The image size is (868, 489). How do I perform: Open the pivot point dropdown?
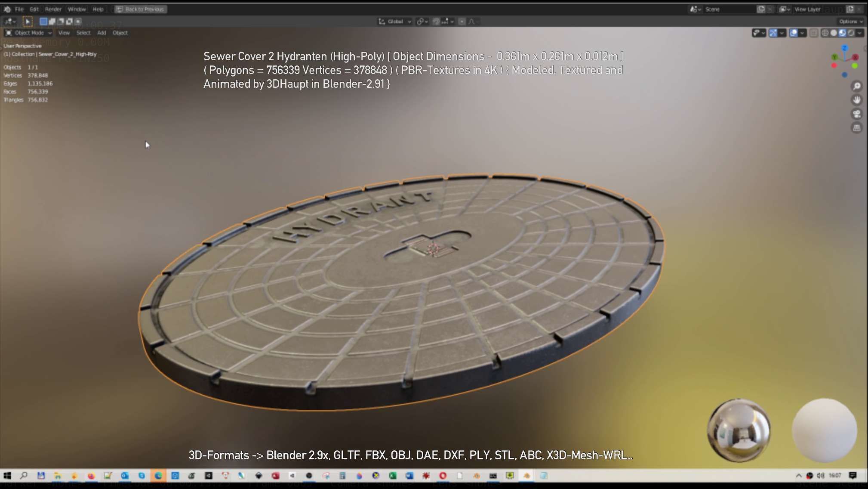pyautogui.click(x=422, y=21)
